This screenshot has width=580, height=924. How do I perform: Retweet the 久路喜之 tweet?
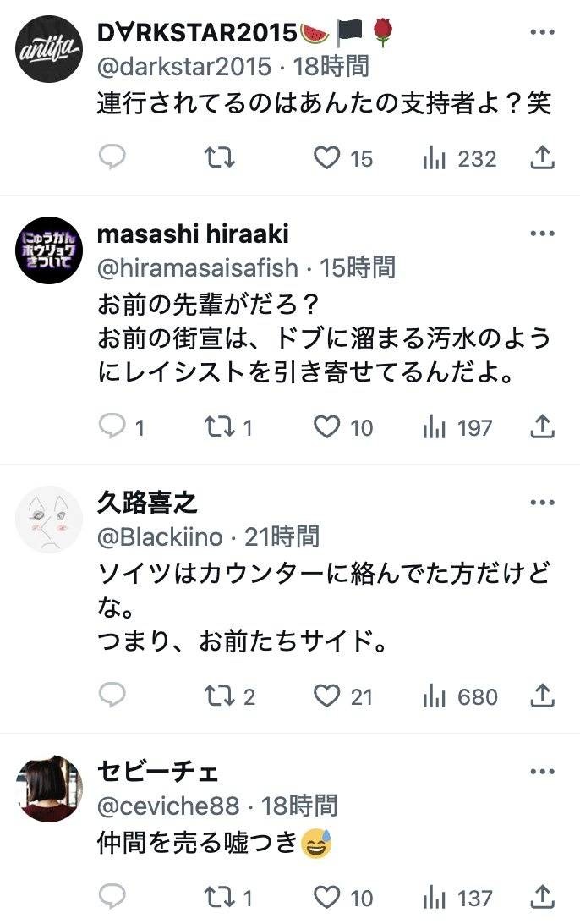(x=221, y=696)
